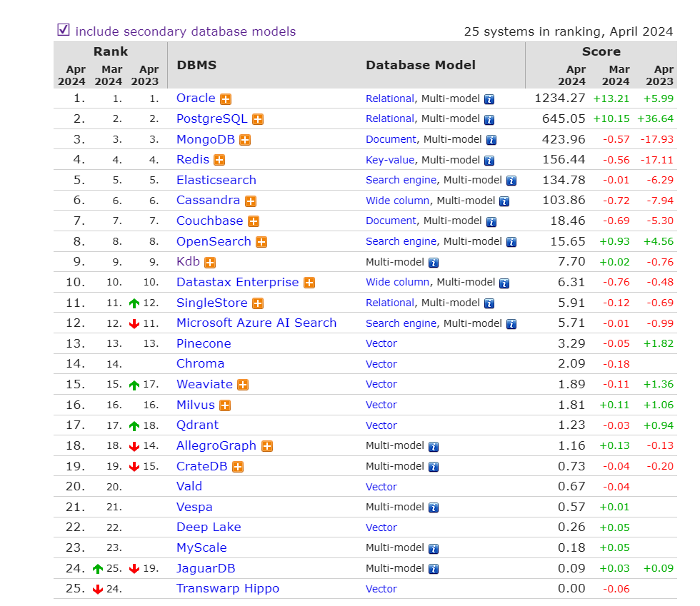Click the orange plus icon next to Couchbase
700x606 pixels.
[x=254, y=221]
